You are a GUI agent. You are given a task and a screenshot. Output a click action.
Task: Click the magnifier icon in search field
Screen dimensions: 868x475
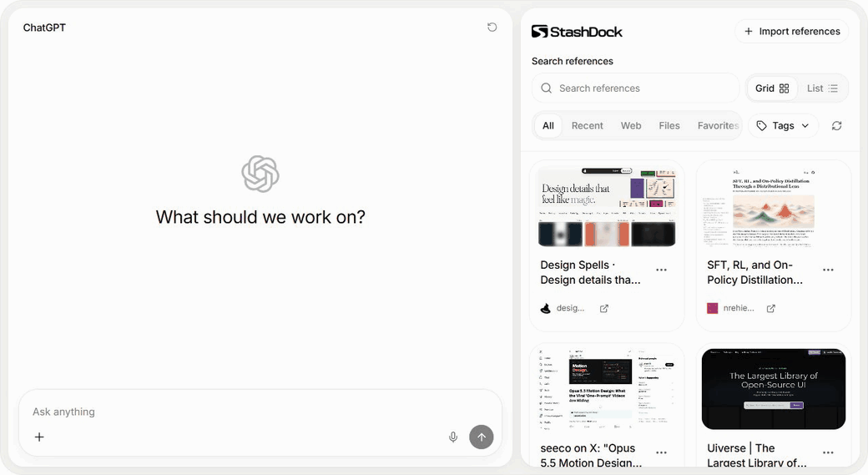(546, 88)
